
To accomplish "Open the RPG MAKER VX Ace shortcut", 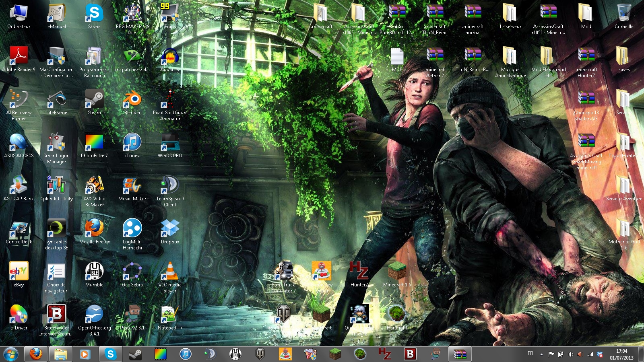I will pos(132,19).
